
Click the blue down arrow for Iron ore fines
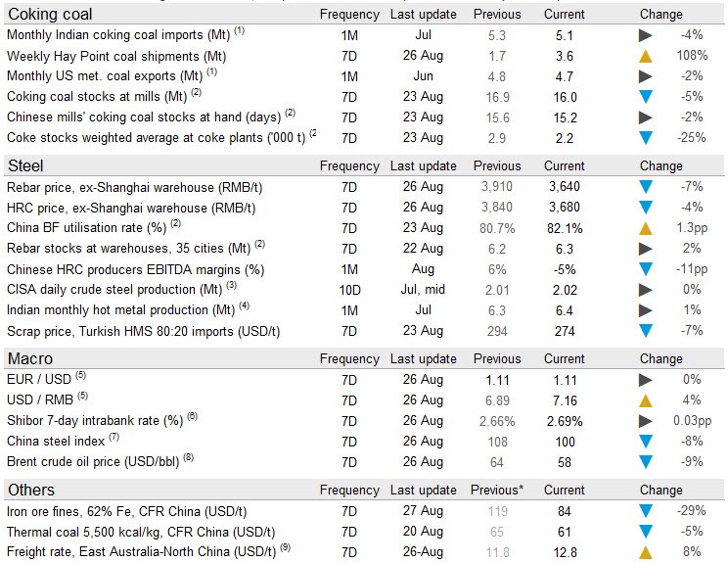(x=645, y=510)
